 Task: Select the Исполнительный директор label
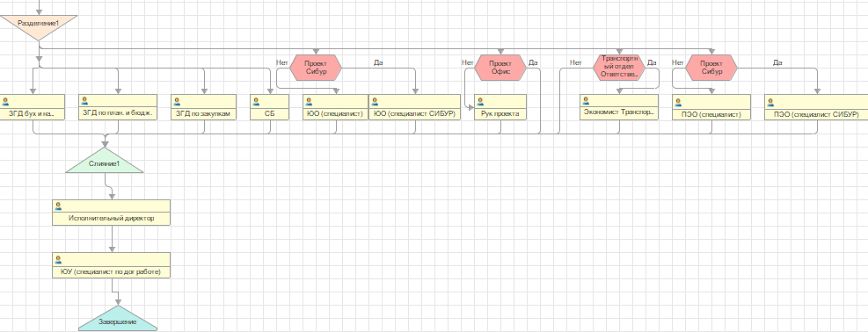coord(112,218)
